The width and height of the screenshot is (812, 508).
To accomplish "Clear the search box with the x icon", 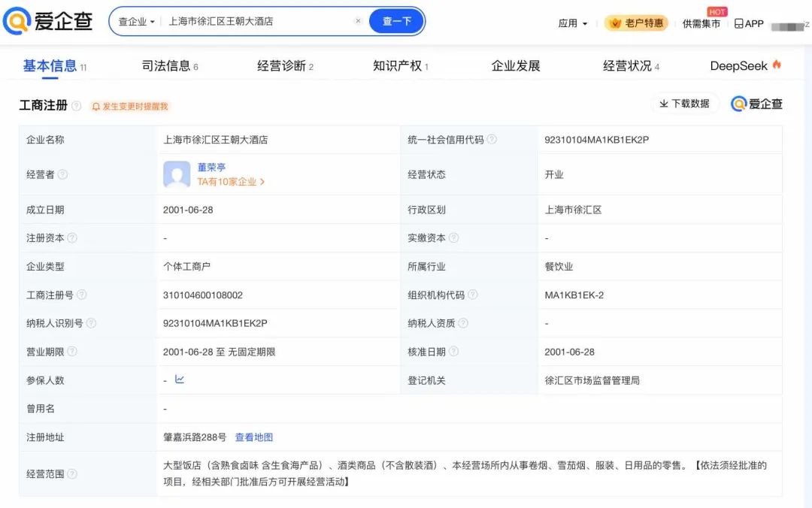I will pyautogui.click(x=358, y=21).
